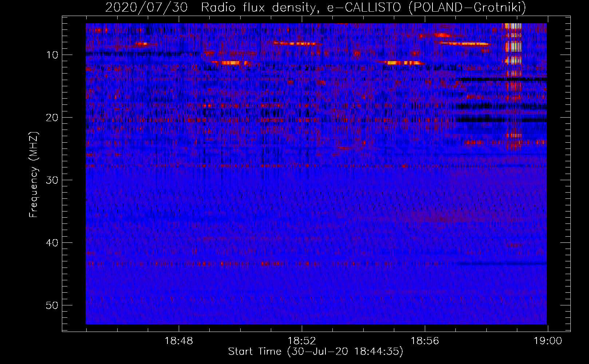Click the 18:48 time tick label
The width and height of the screenshot is (589, 364).
pos(179,341)
